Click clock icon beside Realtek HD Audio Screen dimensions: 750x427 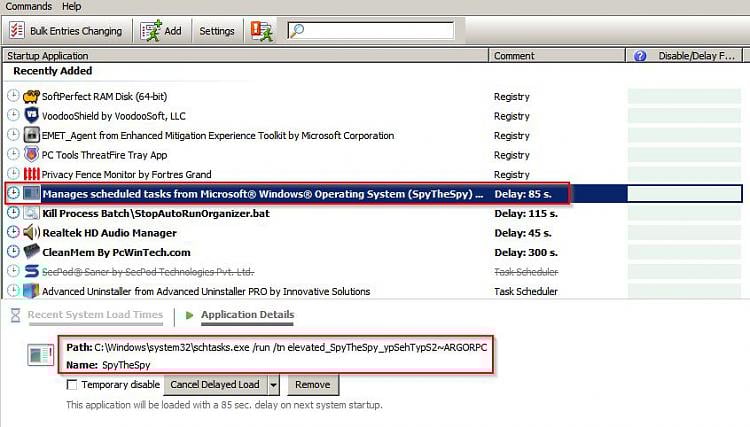coord(13,232)
